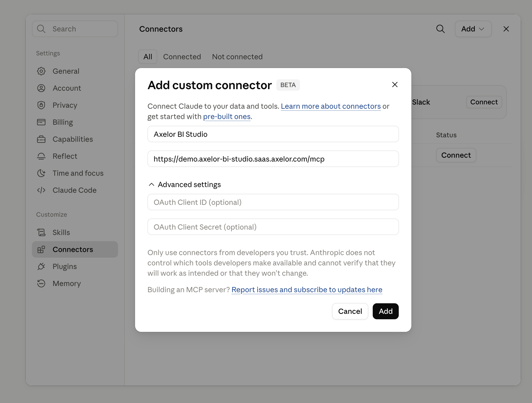Close the Connectors settings window
The width and height of the screenshot is (532, 403).
pyautogui.click(x=506, y=29)
